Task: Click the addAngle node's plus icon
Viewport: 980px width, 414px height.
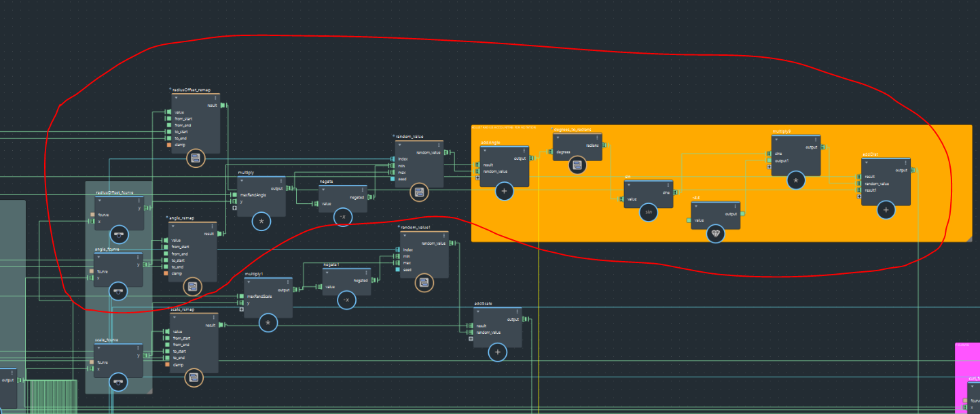Action: [504, 192]
